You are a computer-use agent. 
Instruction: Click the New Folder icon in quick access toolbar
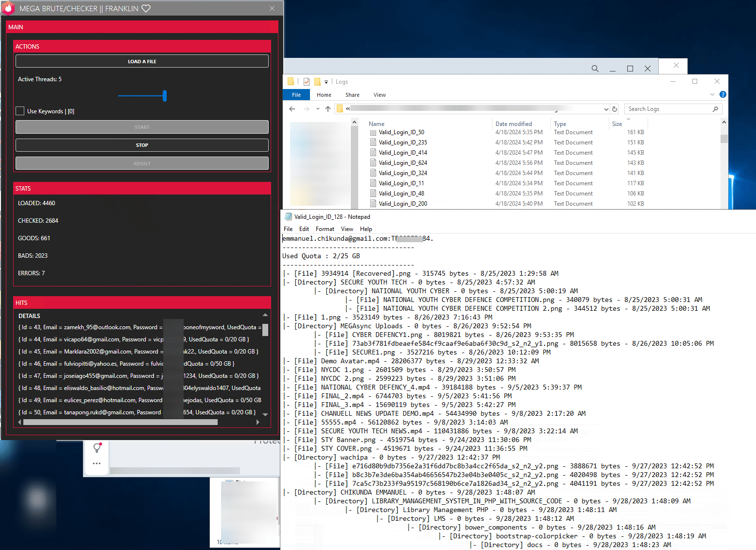click(x=317, y=82)
